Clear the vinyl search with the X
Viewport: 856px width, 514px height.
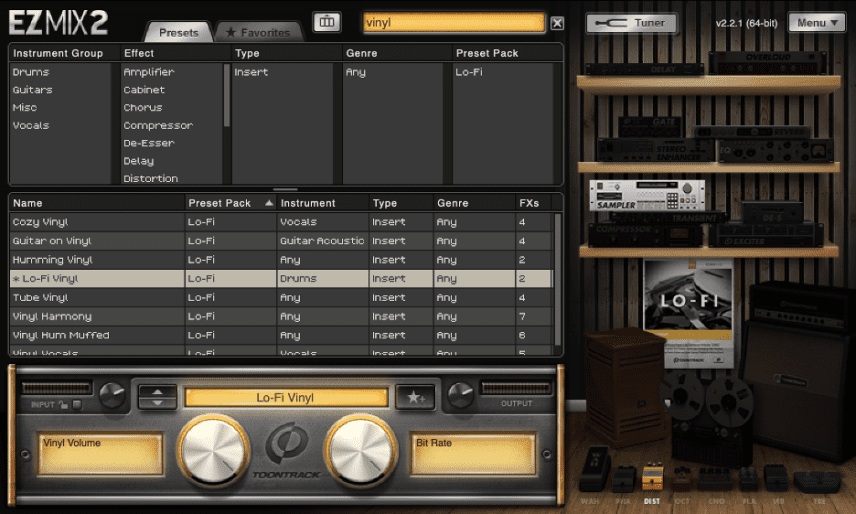pyautogui.click(x=557, y=23)
